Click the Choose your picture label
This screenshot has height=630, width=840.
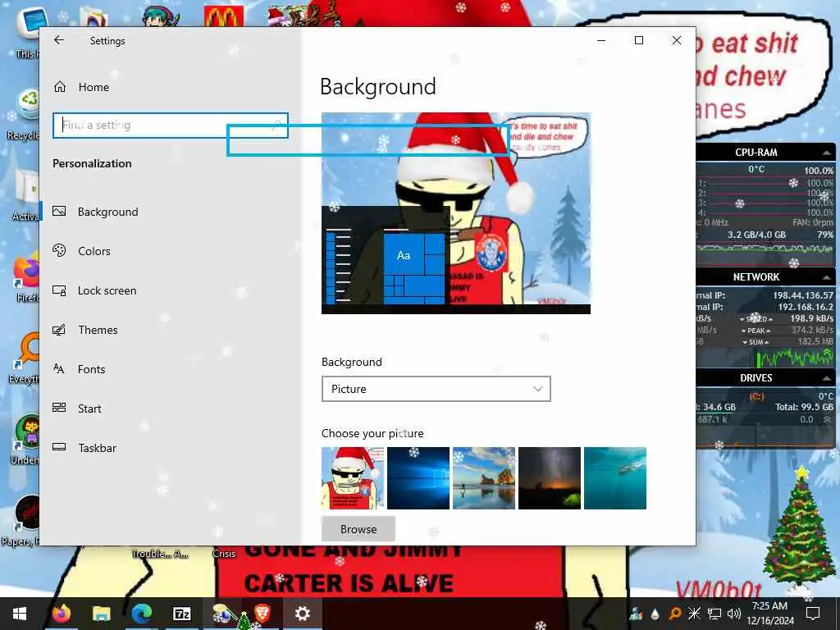[x=372, y=433]
